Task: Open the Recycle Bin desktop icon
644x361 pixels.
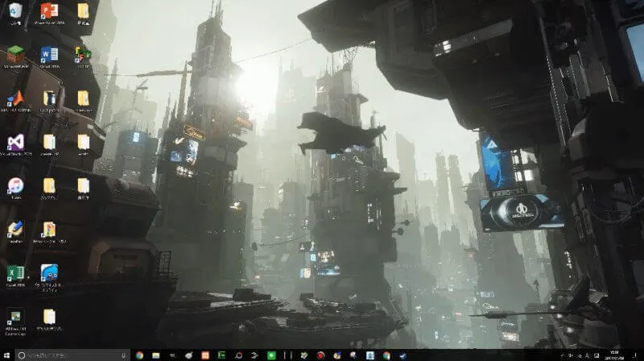Action: click(15, 10)
